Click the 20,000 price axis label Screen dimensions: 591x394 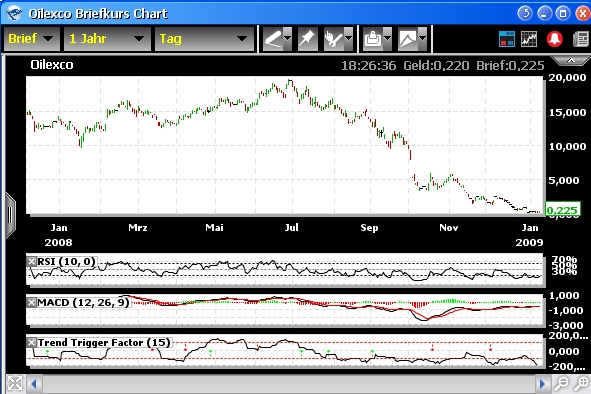tap(567, 78)
